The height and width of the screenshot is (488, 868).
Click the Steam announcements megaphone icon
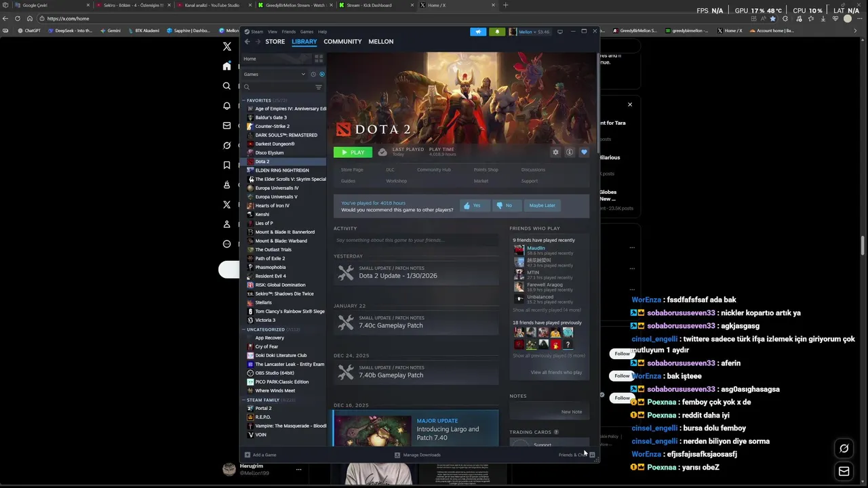[478, 32]
